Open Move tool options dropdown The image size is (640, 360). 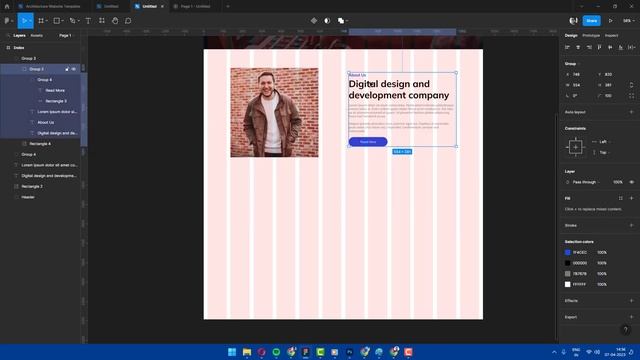point(30,21)
